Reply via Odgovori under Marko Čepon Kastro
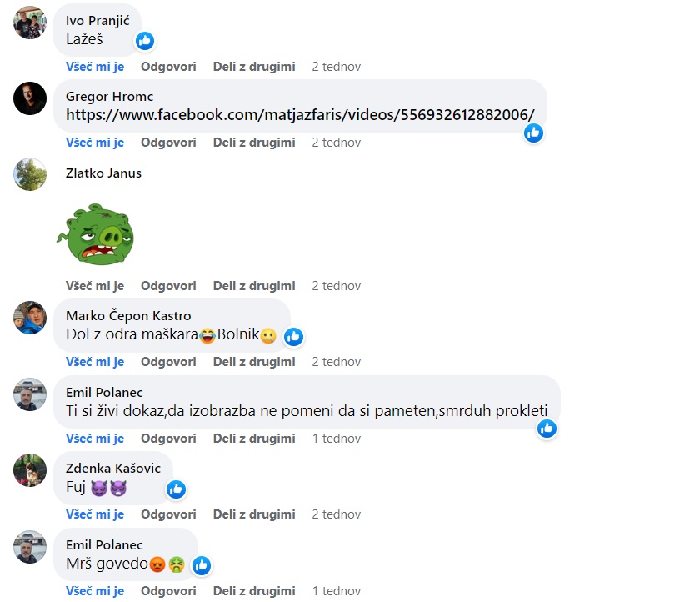The width and height of the screenshot is (700, 602). point(168,362)
